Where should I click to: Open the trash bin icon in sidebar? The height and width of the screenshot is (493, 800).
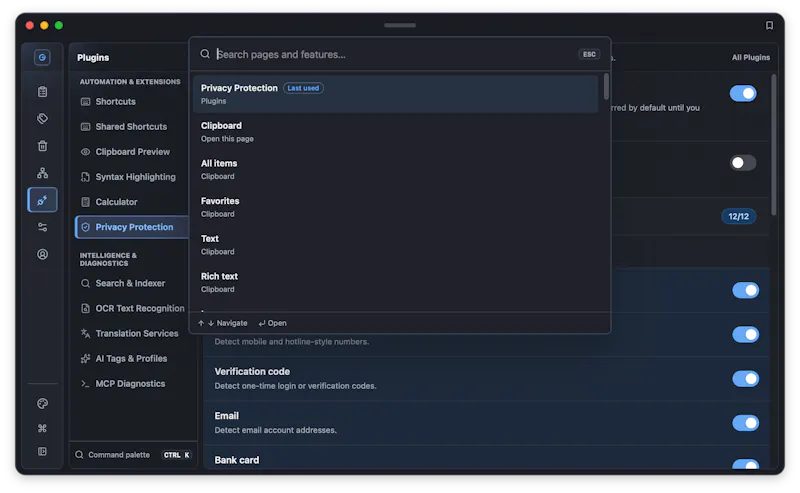tap(42, 146)
